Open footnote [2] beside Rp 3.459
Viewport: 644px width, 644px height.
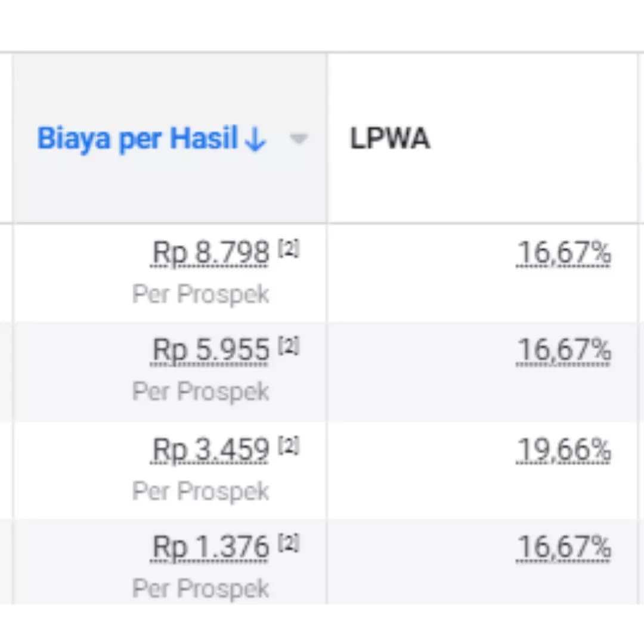(289, 445)
